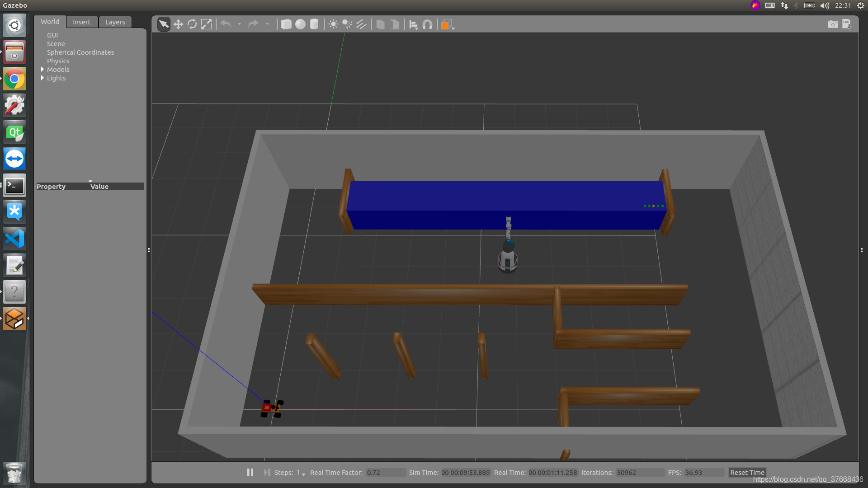
Task: Expand the Lights tree item
Action: [x=42, y=78]
